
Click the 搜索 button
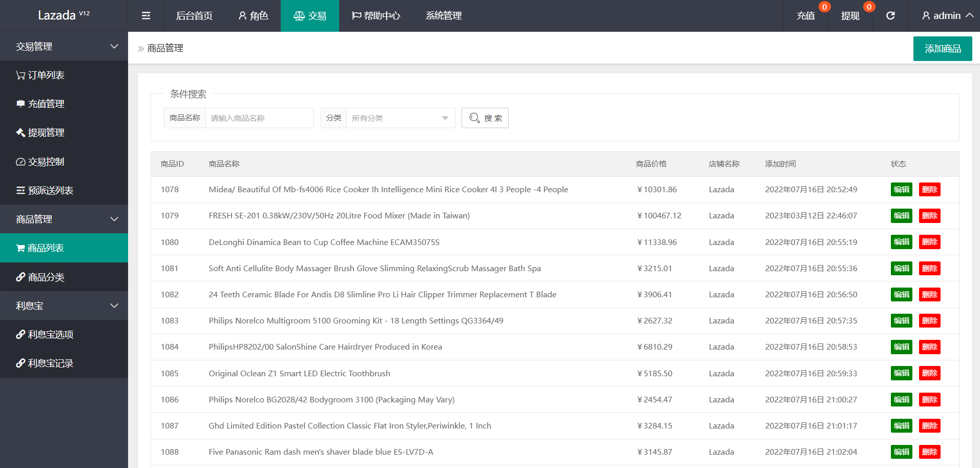(485, 118)
